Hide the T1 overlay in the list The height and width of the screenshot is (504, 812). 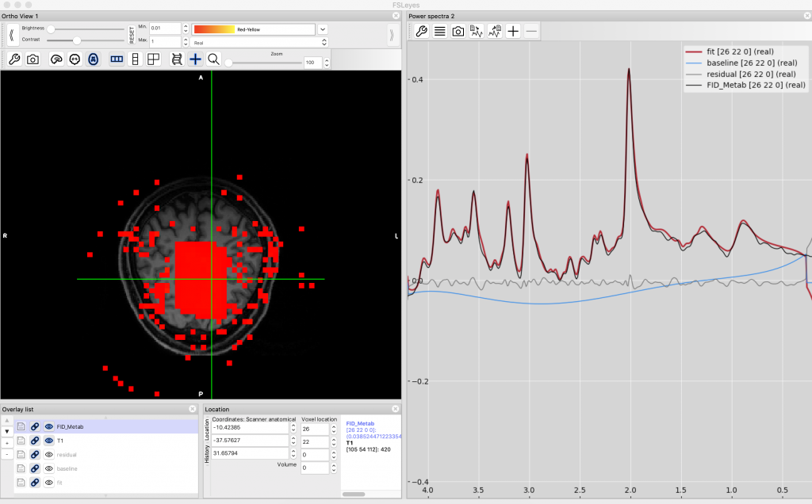(x=48, y=441)
